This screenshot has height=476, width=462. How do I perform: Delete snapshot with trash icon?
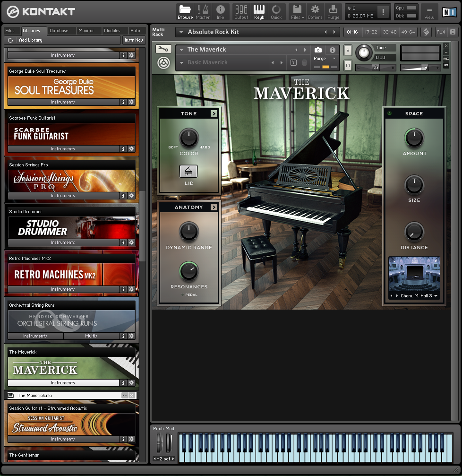304,62
